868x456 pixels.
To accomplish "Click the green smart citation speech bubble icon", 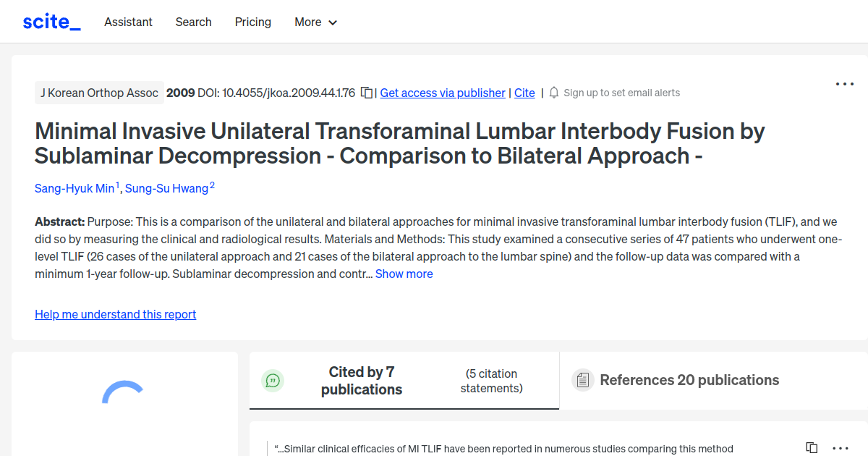I will pyautogui.click(x=273, y=380).
